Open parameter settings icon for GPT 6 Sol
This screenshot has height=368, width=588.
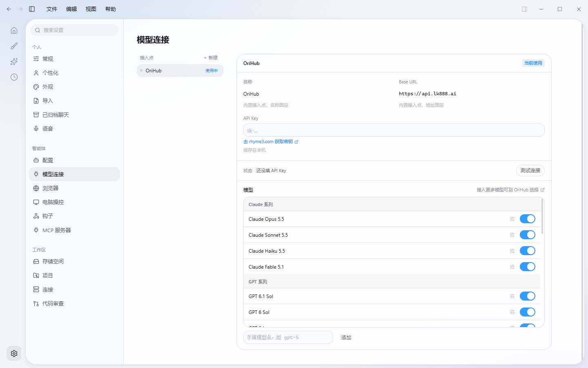pyautogui.click(x=512, y=312)
